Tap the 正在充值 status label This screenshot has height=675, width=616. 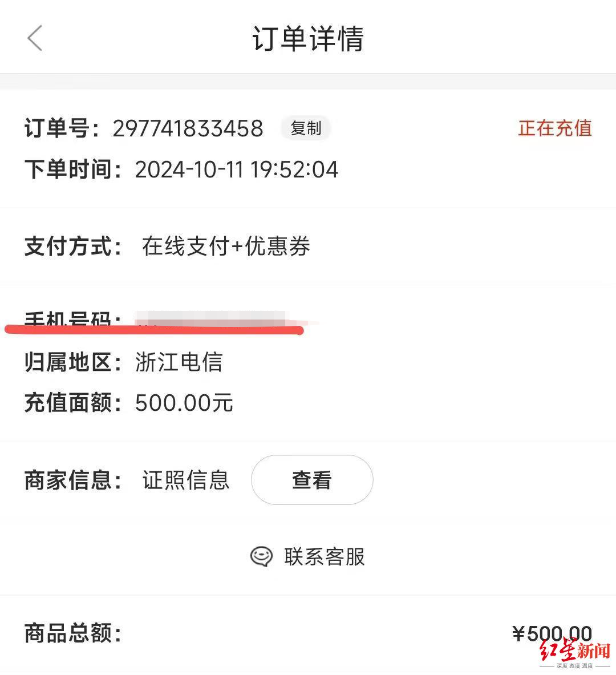(555, 128)
